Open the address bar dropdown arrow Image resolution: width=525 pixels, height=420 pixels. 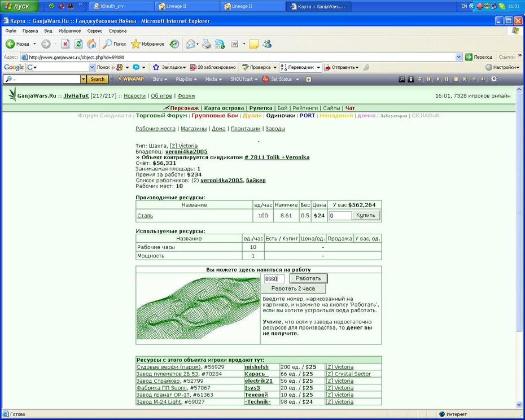[x=459, y=57]
